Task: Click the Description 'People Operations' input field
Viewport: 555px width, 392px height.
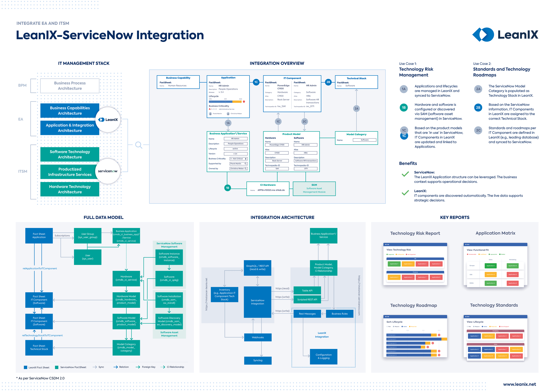Action: click(x=236, y=144)
